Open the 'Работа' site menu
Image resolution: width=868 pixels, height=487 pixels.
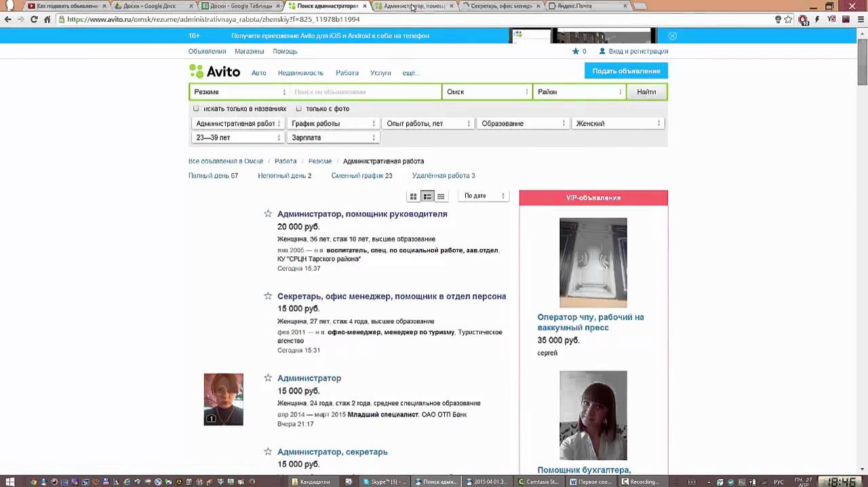[347, 73]
